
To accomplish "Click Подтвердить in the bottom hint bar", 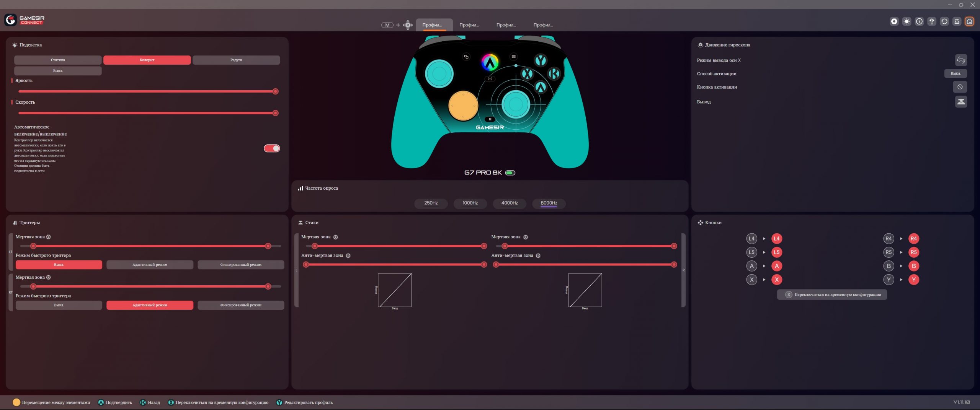I will [x=115, y=402].
